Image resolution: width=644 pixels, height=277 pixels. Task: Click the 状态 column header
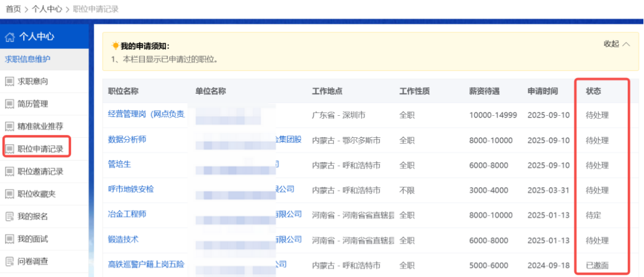point(593,91)
